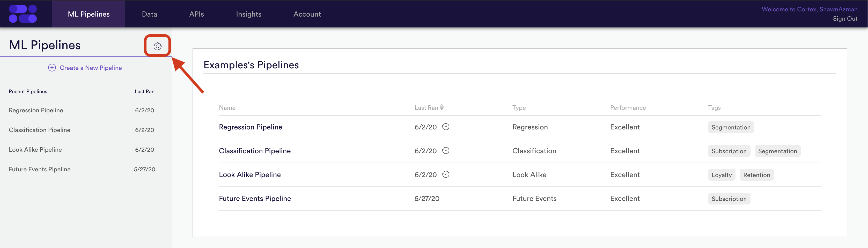Sign Out of Cortex
Screen dimensions: 868x248
pyautogui.click(x=845, y=19)
